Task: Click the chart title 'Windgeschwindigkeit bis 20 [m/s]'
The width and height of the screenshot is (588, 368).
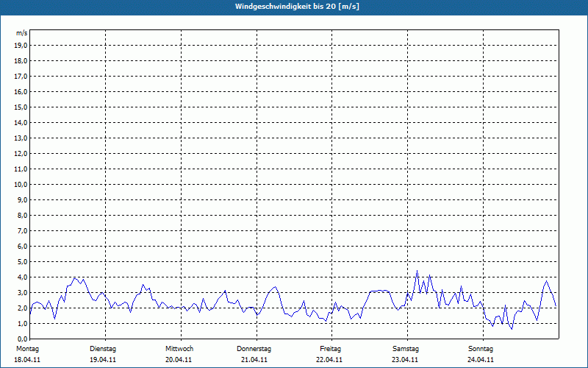Action: [x=297, y=7]
